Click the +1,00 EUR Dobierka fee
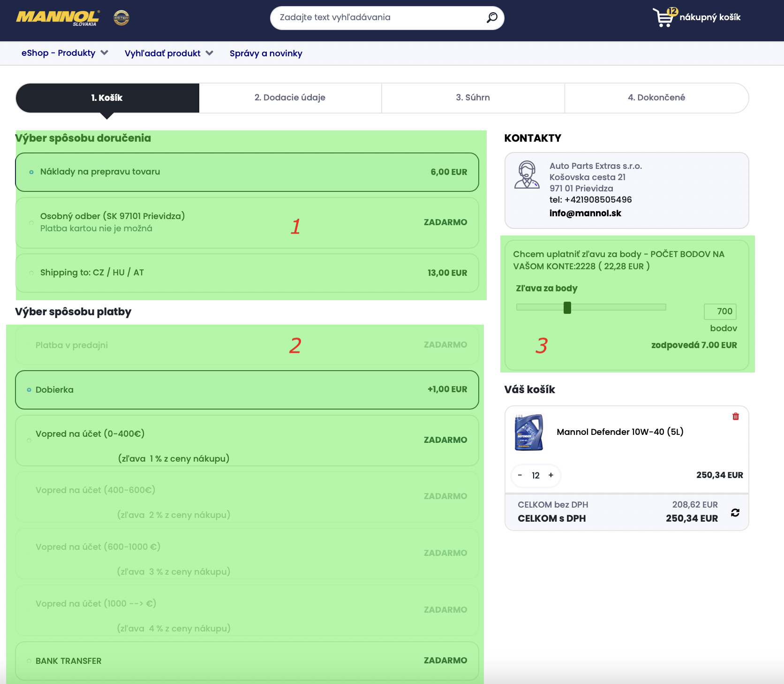Image resolution: width=784 pixels, height=684 pixels. point(447,389)
